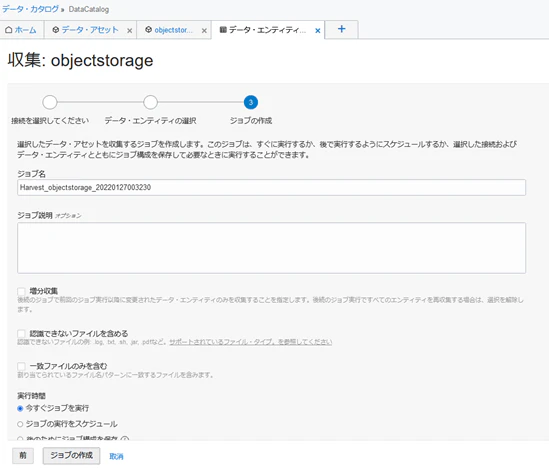Switch to the objectstor... tab
549x473 pixels.
(x=169, y=30)
